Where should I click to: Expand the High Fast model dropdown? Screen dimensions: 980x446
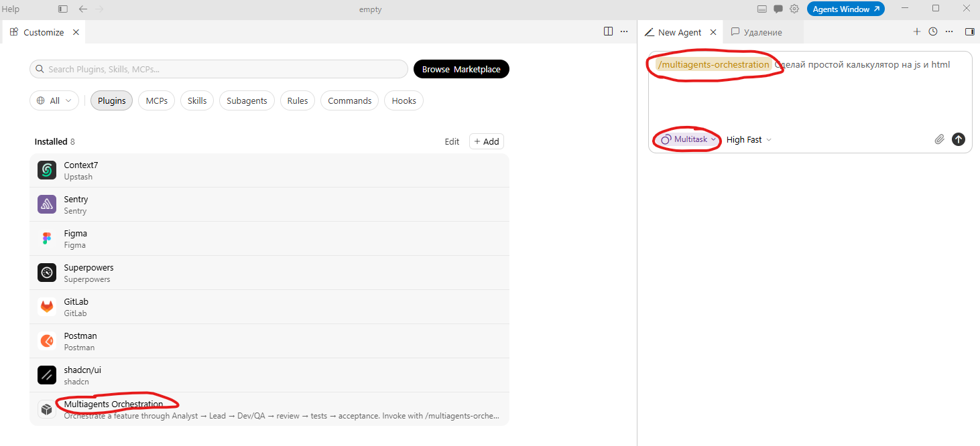[x=749, y=140]
